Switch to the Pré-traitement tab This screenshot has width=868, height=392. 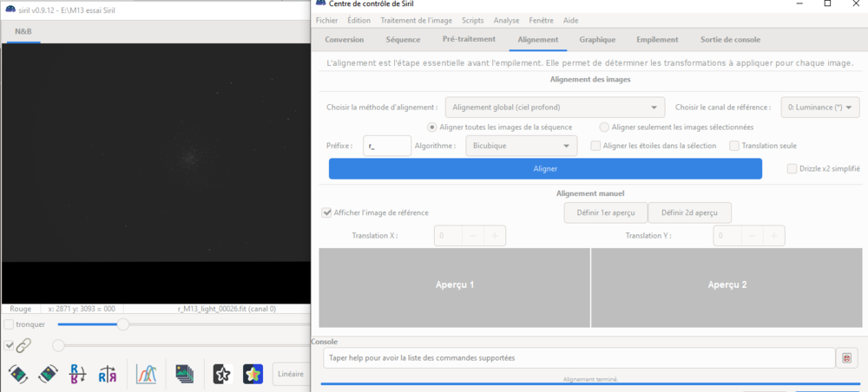pyautogui.click(x=469, y=39)
